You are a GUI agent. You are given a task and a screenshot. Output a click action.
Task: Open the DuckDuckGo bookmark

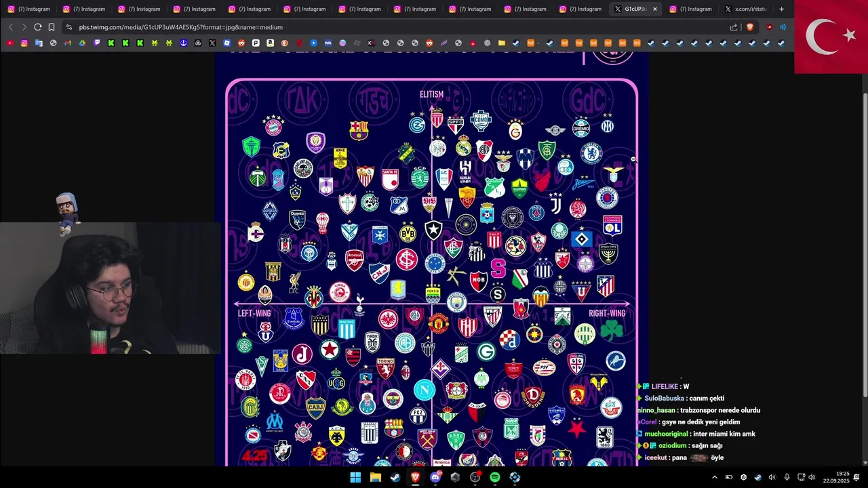(284, 43)
